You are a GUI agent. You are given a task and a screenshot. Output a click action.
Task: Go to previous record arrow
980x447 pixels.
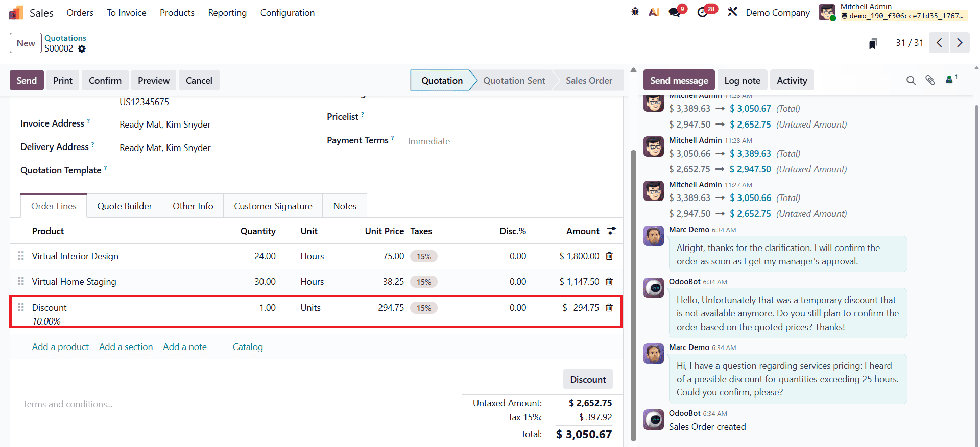pyautogui.click(x=939, y=43)
